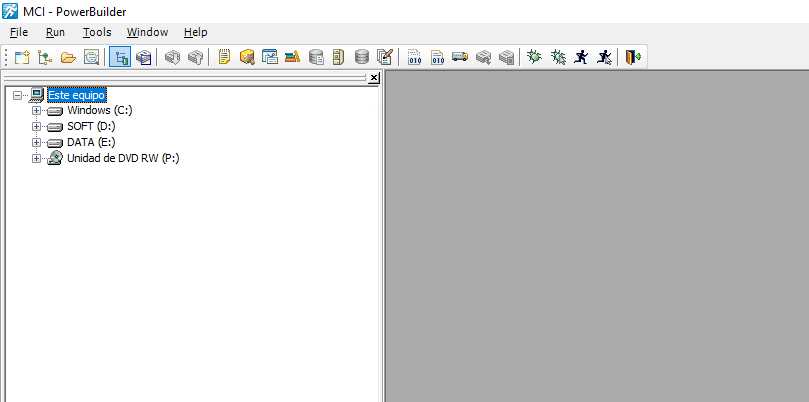Open the To-Do List notepad icon
Viewport: 809px width, 402px height.
point(224,58)
